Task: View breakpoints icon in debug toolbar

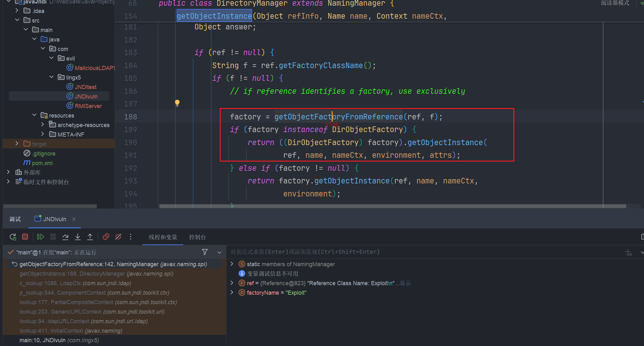Action: coord(106,237)
